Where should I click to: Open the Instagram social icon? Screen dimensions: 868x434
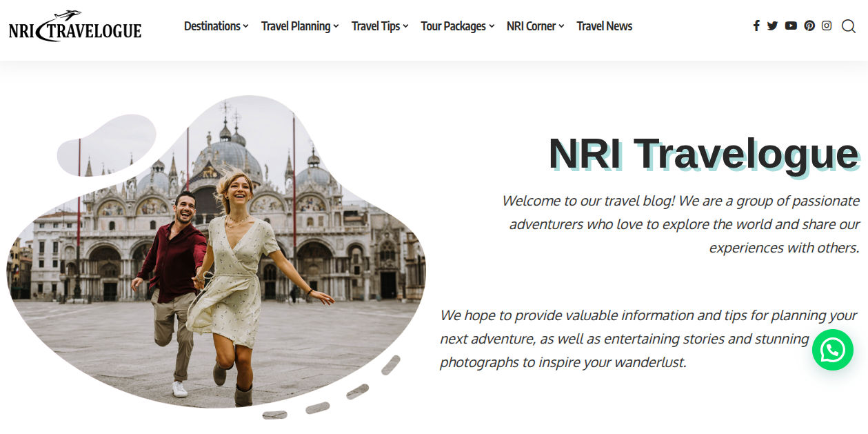[x=827, y=26]
